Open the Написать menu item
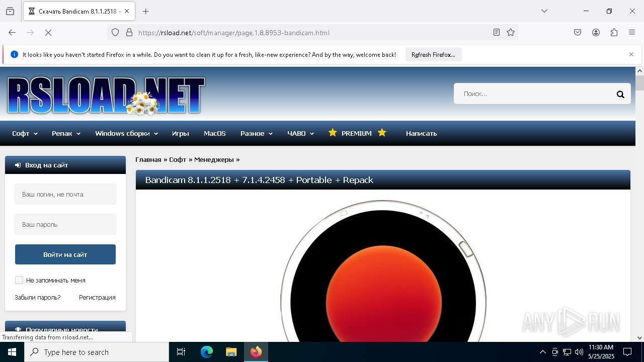The width and height of the screenshot is (644, 362). coord(421,133)
